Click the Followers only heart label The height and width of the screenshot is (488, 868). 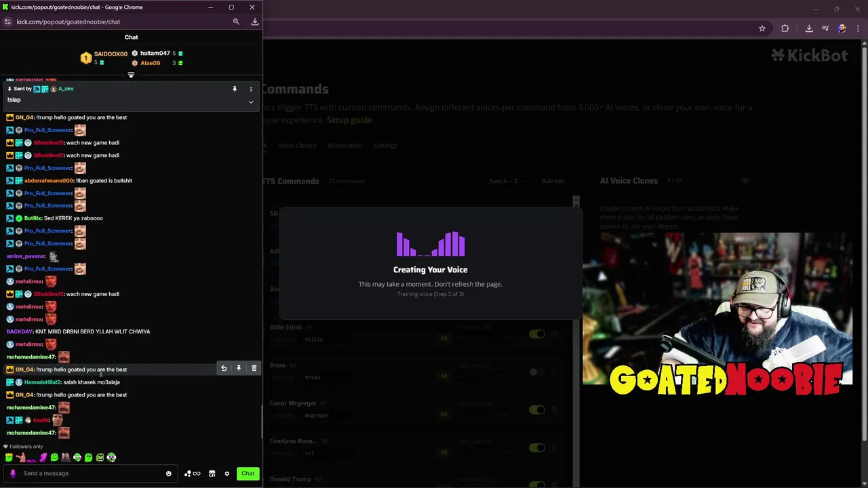[23, 447]
